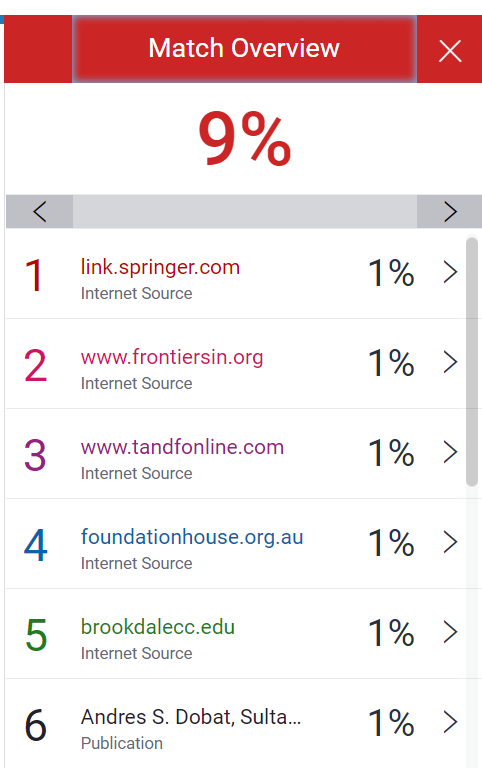Click the Match Overview header title
This screenshot has height=768, width=482.
244,48
